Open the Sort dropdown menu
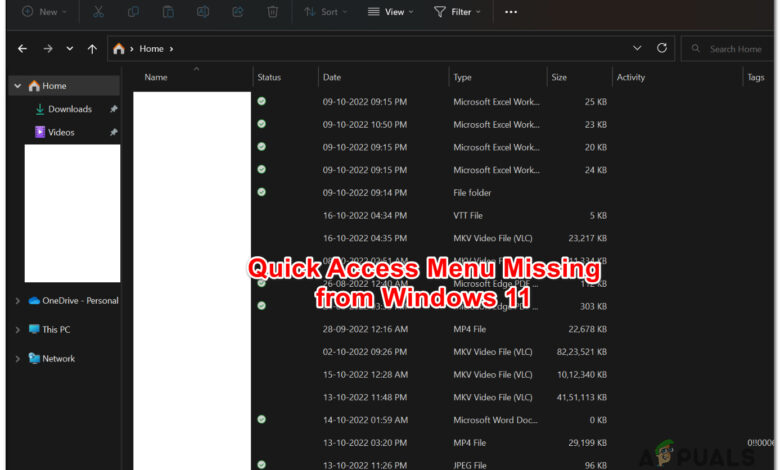 coord(325,12)
